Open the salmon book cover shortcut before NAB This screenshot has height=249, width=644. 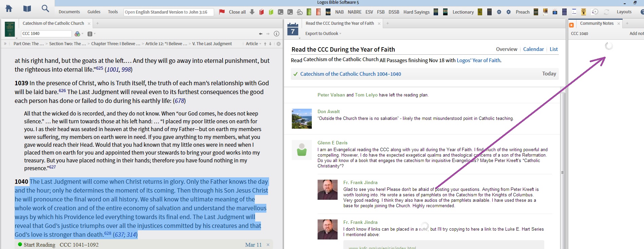pos(319,12)
